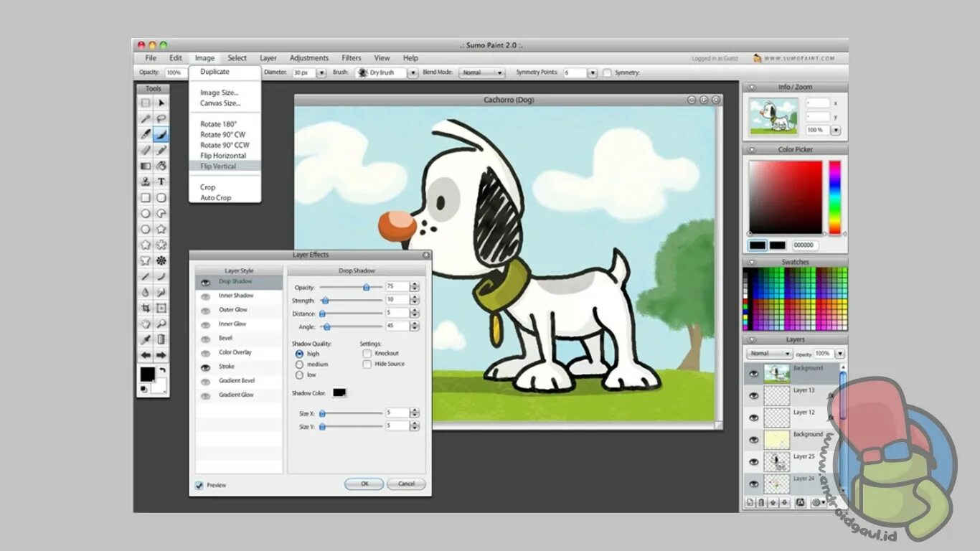This screenshot has height=551, width=980.
Task: Click the Undo left arrow in toolbox
Action: pos(146,355)
